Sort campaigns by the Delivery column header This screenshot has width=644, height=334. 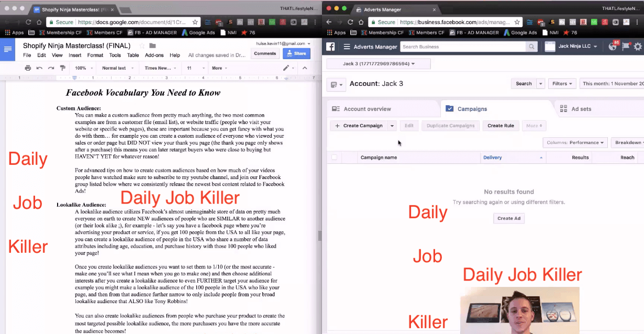point(513,157)
